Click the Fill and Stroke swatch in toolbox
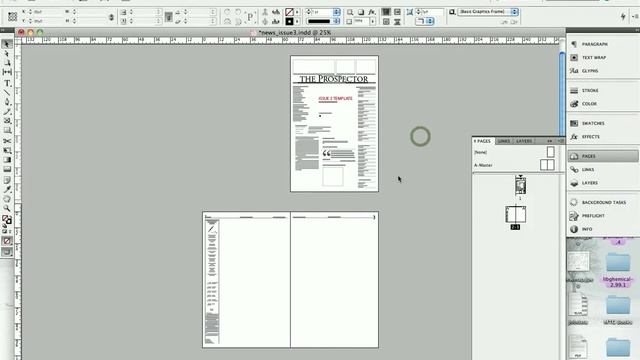This screenshot has height=360, width=640. point(7,220)
